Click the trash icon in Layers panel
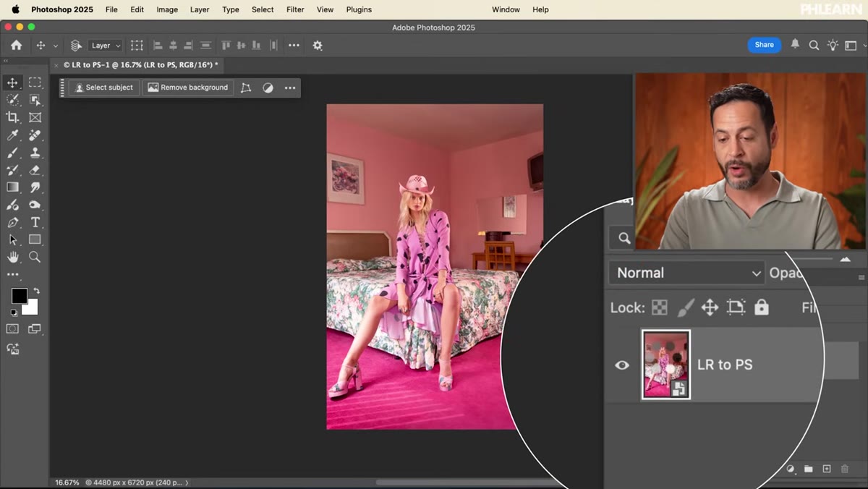868x489 pixels. [x=844, y=469]
